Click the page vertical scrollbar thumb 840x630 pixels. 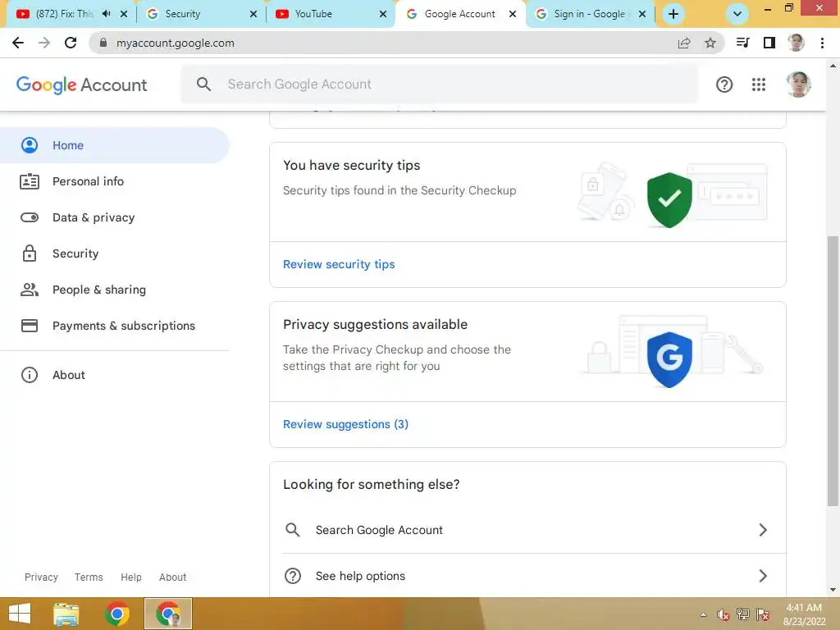click(x=833, y=371)
